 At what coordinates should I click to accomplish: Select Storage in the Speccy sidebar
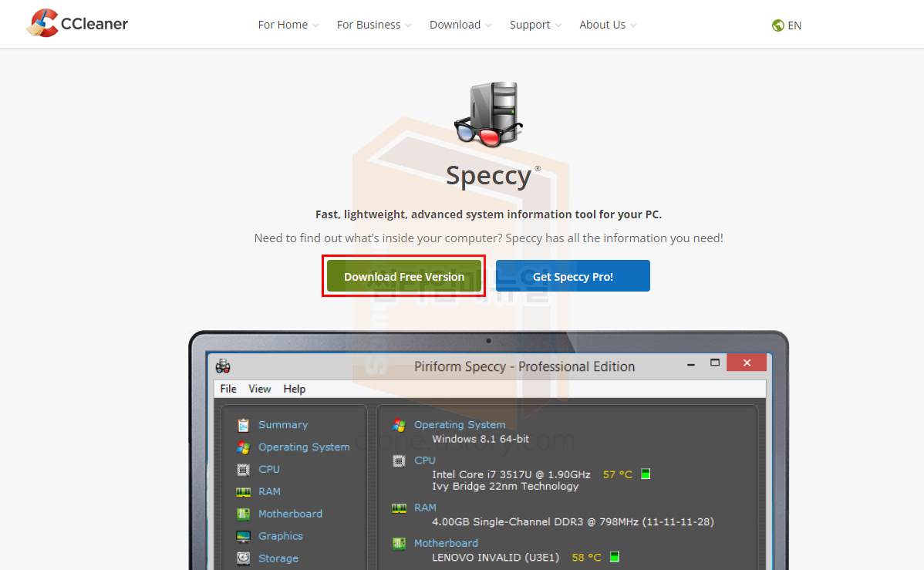[278, 558]
